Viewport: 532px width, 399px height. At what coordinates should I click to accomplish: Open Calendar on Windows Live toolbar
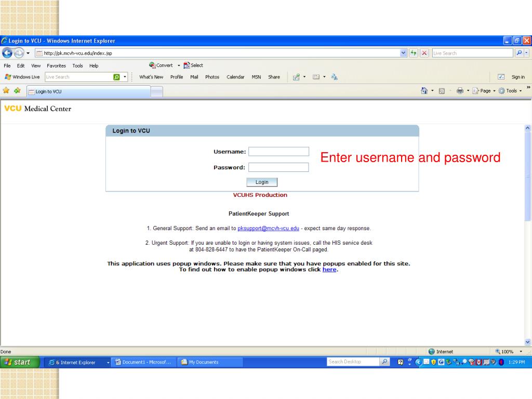[x=235, y=77]
